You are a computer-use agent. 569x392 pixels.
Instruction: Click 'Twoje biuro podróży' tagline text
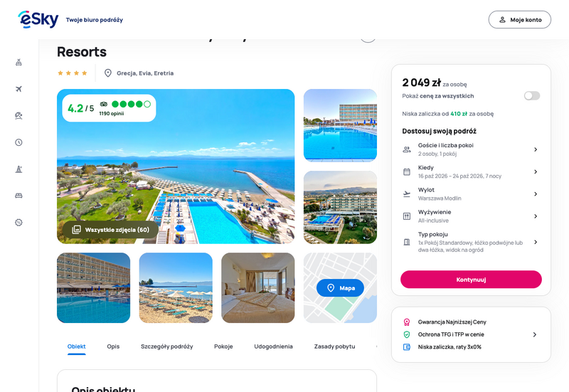coord(95,20)
